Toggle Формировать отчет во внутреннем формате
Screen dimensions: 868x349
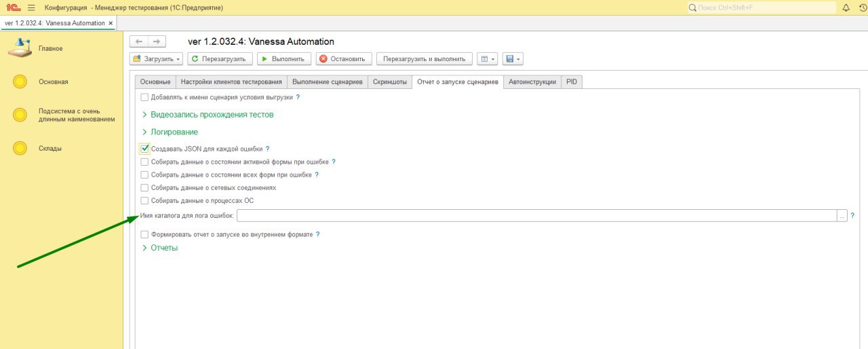point(144,234)
